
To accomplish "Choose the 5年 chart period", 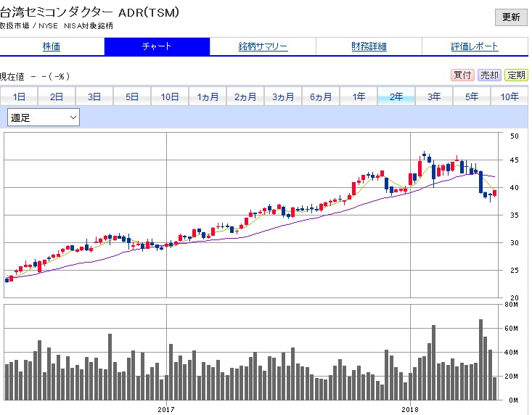I will (x=472, y=96).
